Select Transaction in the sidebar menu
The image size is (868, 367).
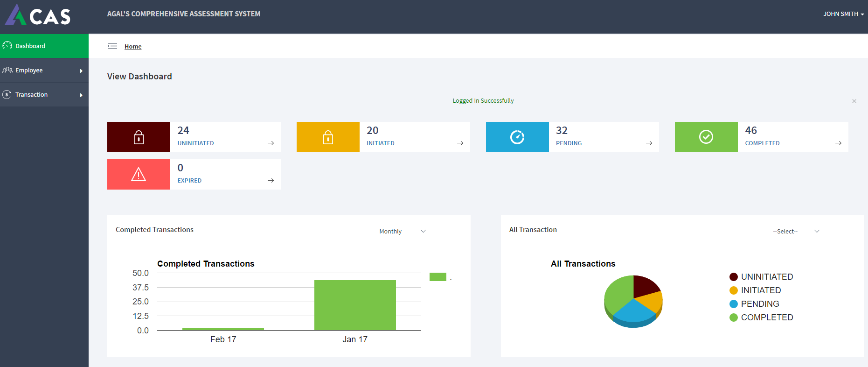click(44, 95)
